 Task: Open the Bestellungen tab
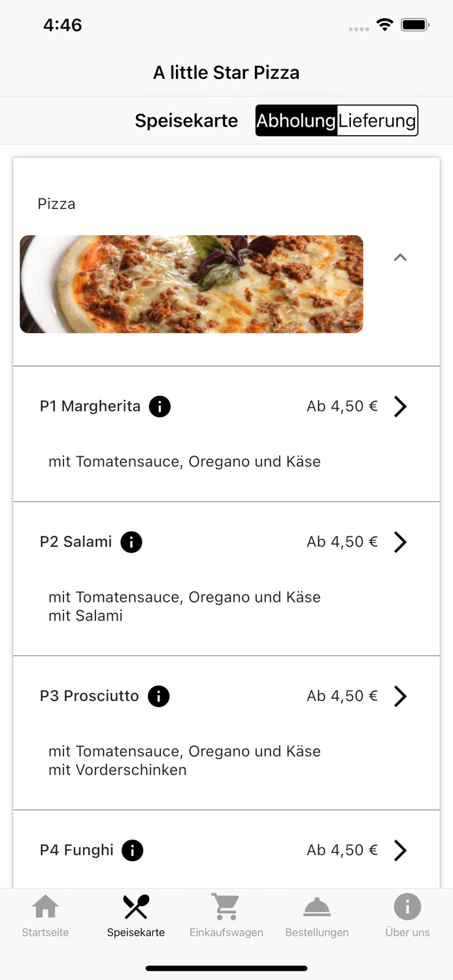(316, 916)
